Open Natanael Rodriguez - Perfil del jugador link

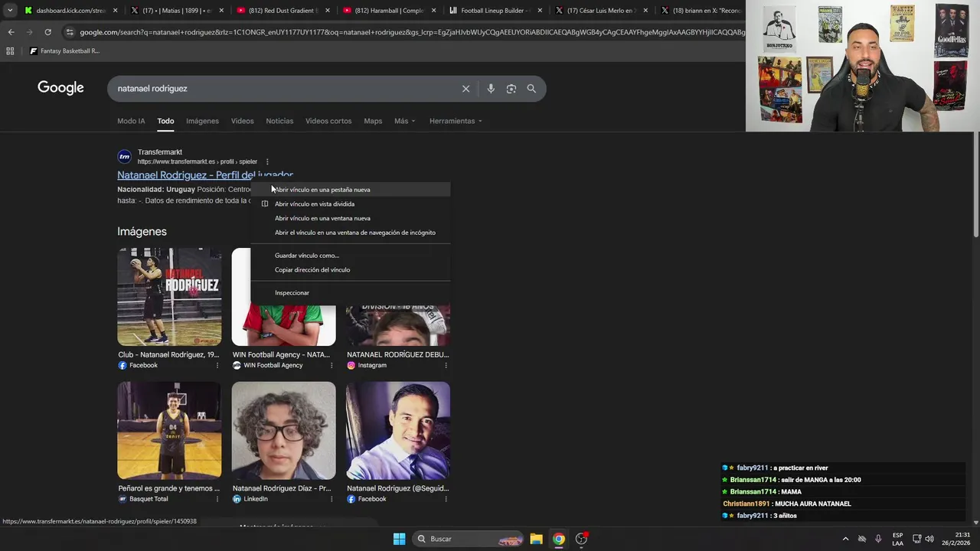pos(205,175)
